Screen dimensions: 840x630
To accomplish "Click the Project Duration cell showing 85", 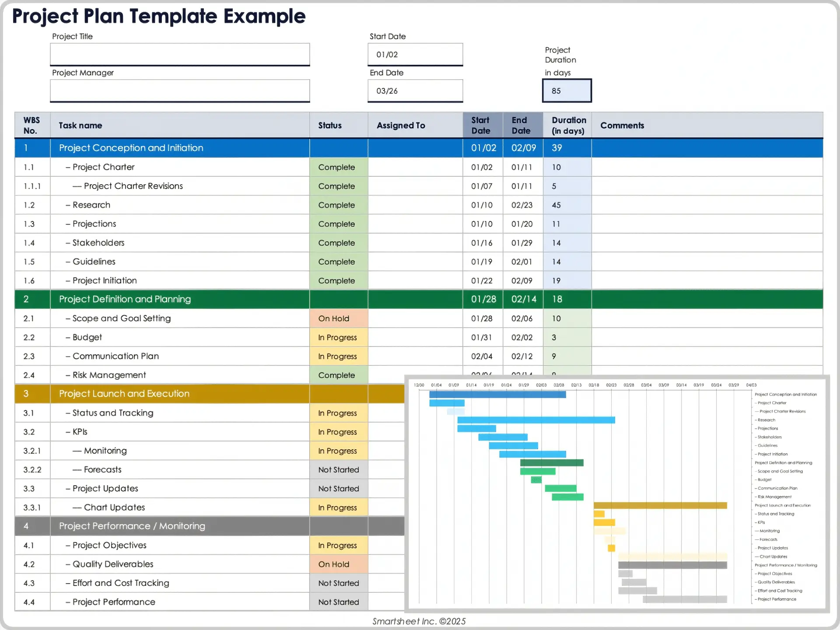I will coord(567,91).
